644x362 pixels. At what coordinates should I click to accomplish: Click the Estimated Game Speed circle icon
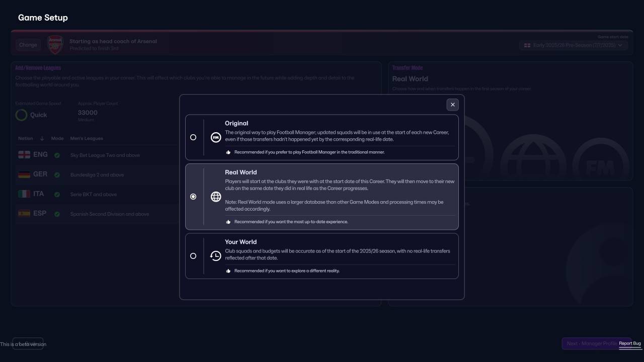pos(21,115)
